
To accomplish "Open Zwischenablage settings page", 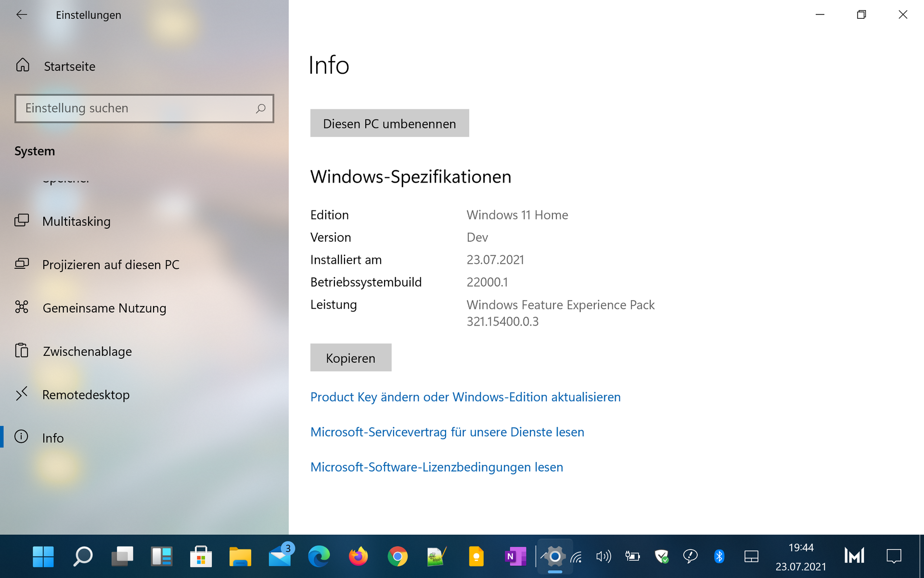I will pos(144,351).
